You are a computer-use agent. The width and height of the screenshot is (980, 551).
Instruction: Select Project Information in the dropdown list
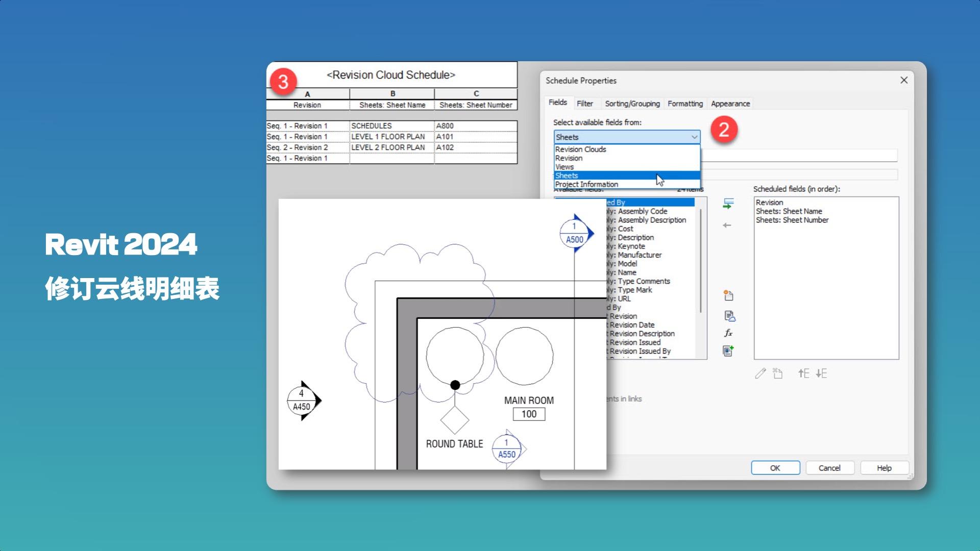[586, 184]
